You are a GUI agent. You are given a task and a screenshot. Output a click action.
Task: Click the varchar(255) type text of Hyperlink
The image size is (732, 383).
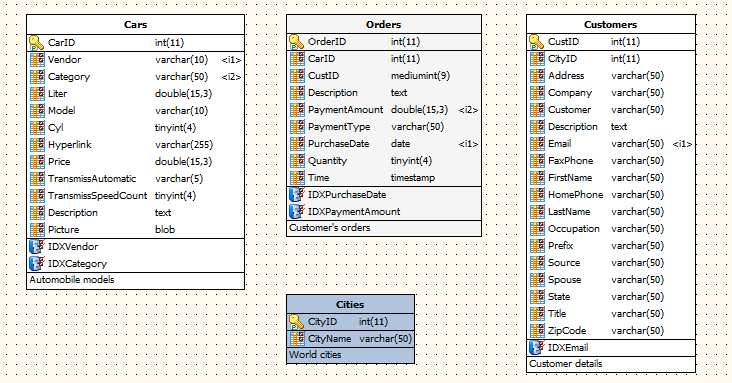[x=184, y=145]
